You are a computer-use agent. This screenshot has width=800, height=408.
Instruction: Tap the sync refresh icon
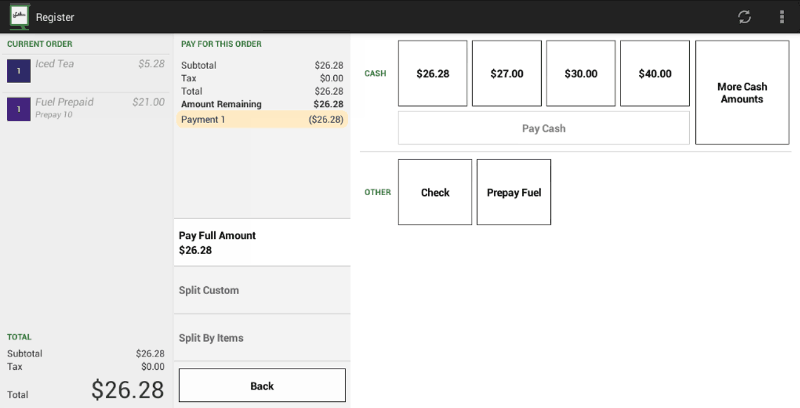tap(744, 17)
